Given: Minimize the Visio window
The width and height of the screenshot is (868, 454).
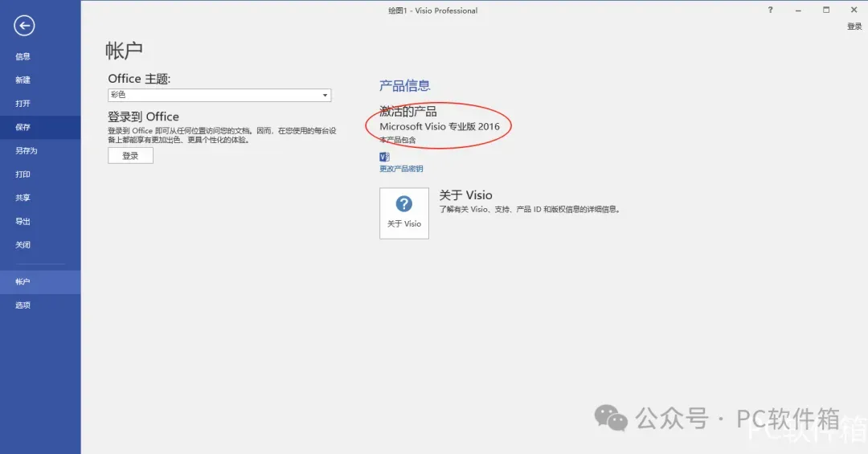Looking at the screenshot, I should click(798, 10).
